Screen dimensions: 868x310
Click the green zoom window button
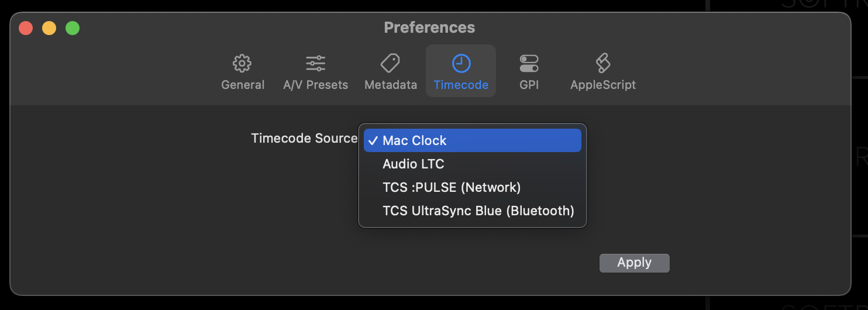73,27
